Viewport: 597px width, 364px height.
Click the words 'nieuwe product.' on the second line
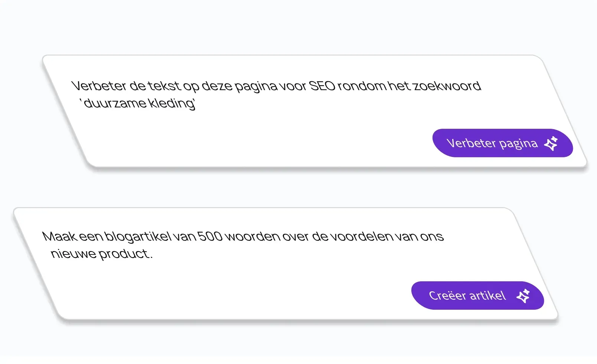point(101,254)
